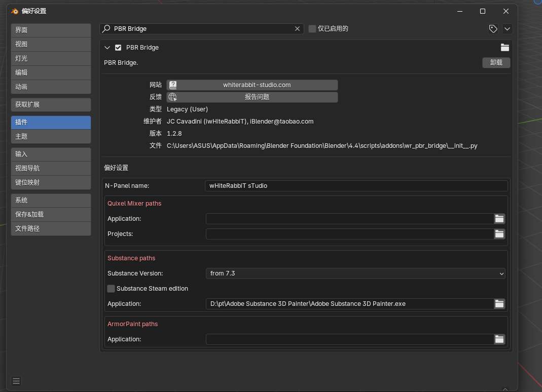Open add-on preferences dropdown arrow at top right
This screenshot has height=392, width=542.
click(x=507, y=29)
